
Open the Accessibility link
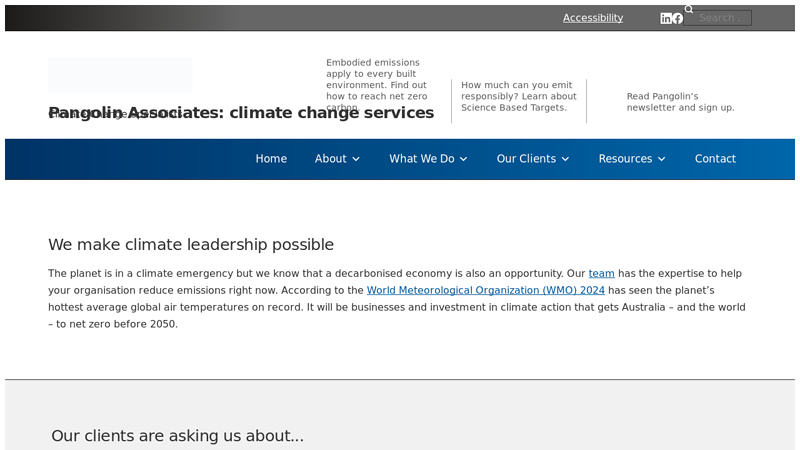pyautogui.click(x=592, y=18)
